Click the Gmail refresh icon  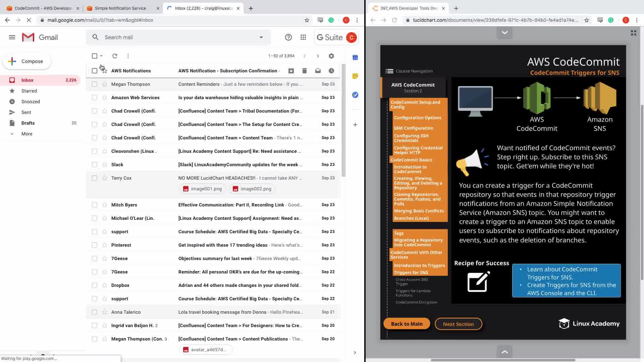pyautogui.click(x=115, y=56)
